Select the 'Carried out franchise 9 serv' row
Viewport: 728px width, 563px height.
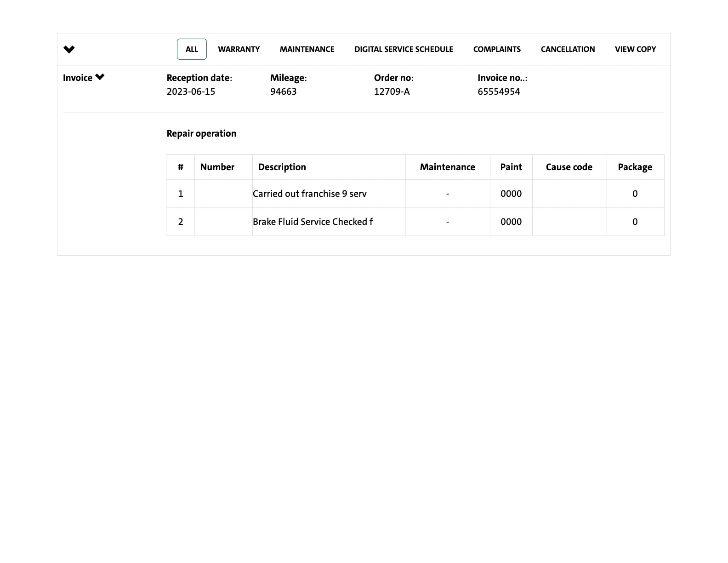[x=310, y=194]
